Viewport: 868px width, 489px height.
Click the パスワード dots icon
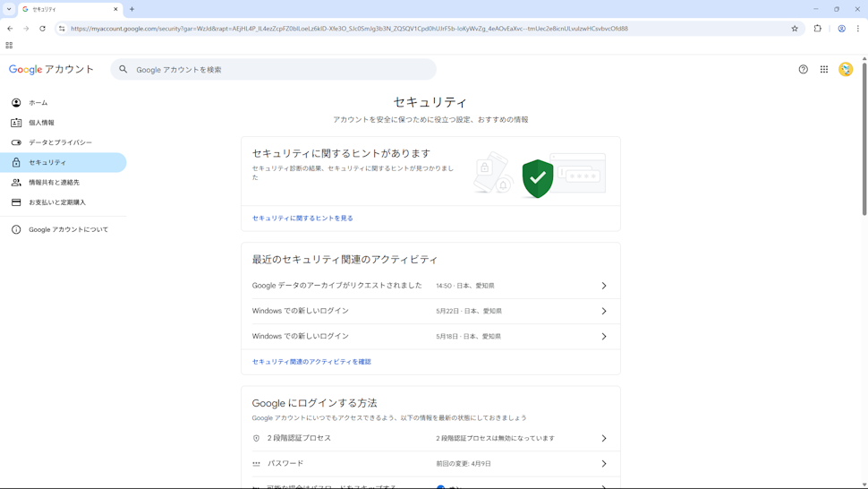tap(256, 464)
